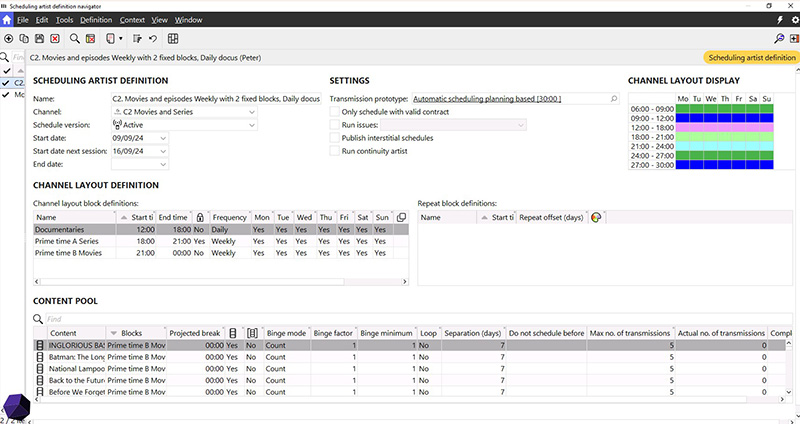Open the Definition menu
800x424 pixels.
tap(96, 20)
